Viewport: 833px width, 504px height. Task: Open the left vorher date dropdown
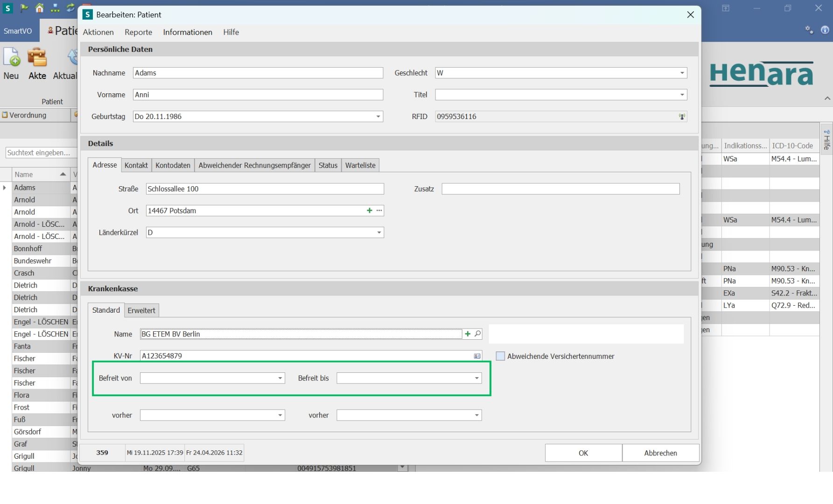tap(280, 415)
